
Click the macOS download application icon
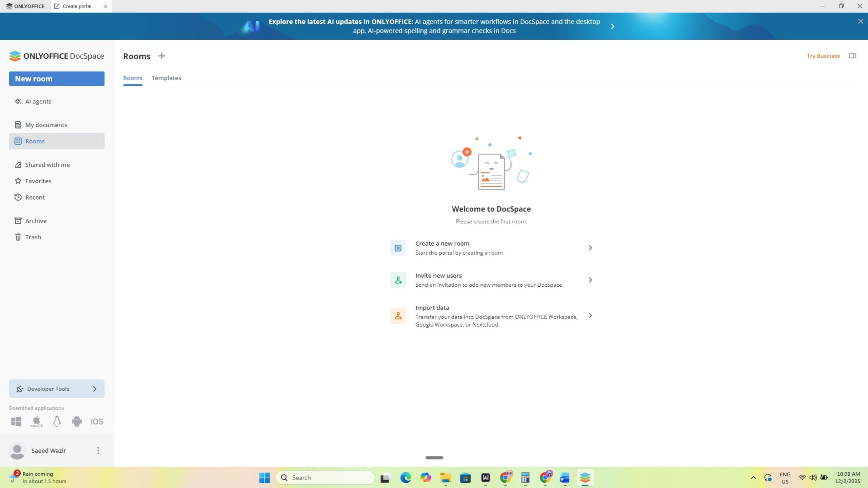(x=36, y=421)
